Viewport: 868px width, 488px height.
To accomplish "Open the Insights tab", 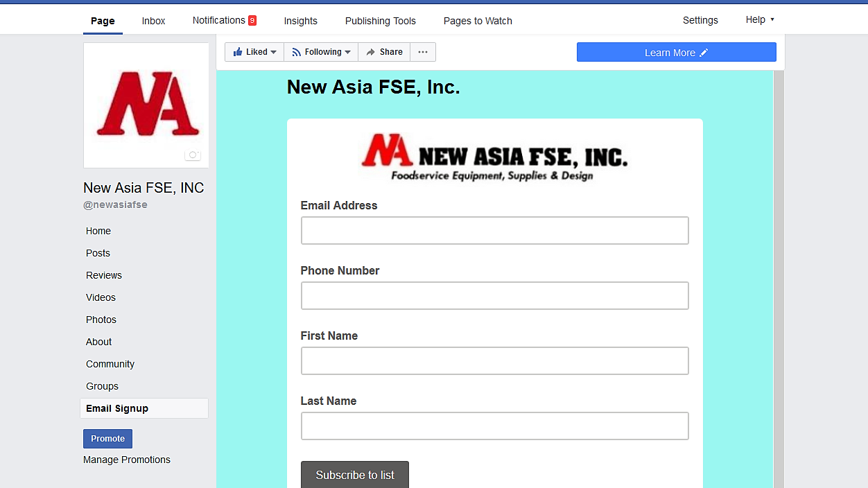I will 300,21.
